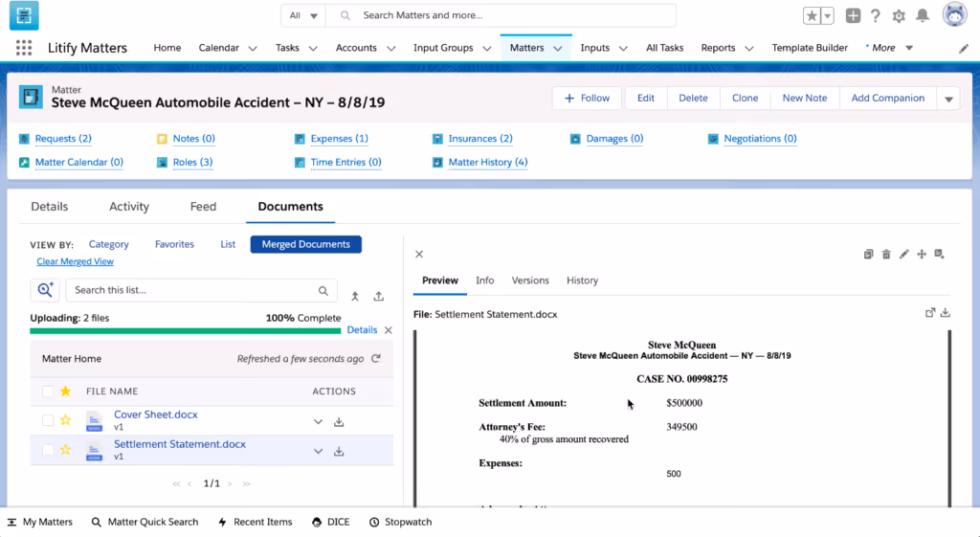This screenshot has height=537, width=980.
Task: Click the green upload progress bar
Action: [185, 330]
